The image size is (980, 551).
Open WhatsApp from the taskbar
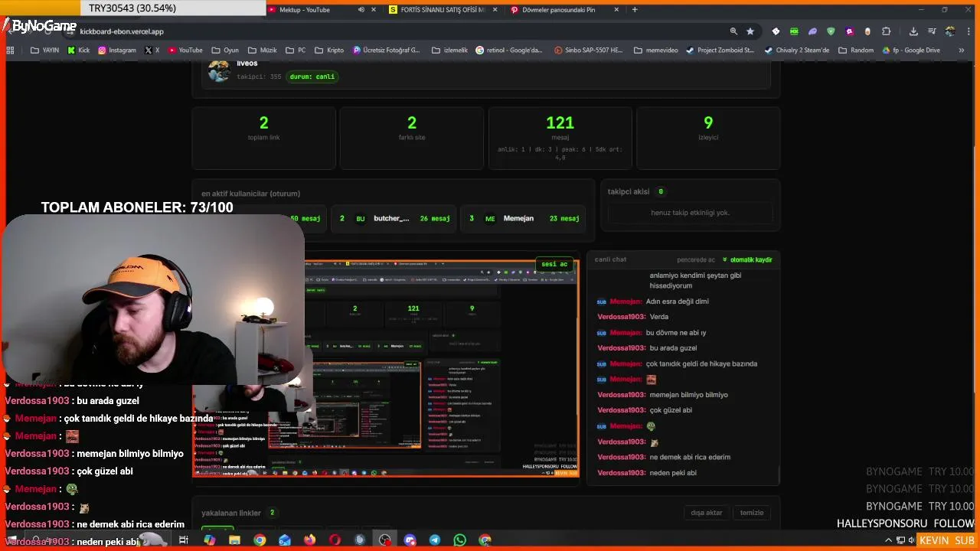click(459, 540)
